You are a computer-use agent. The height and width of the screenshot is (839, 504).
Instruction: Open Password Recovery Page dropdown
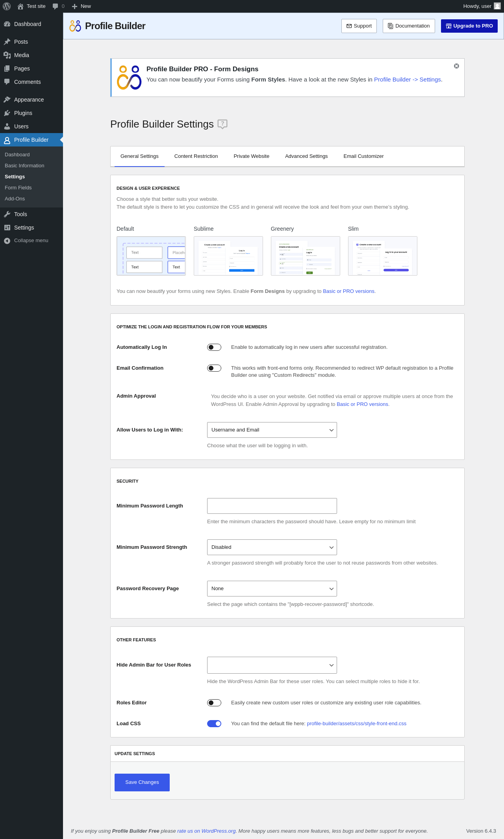pos(272,589)
